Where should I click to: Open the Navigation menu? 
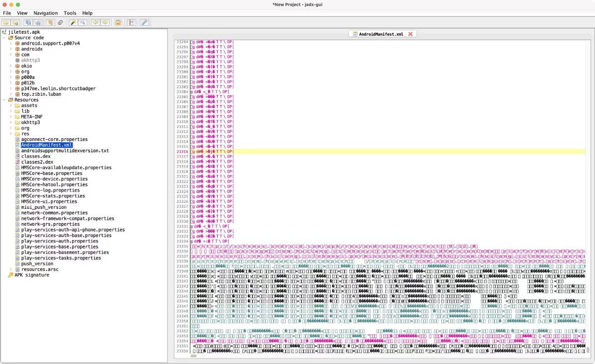point(46,13)
